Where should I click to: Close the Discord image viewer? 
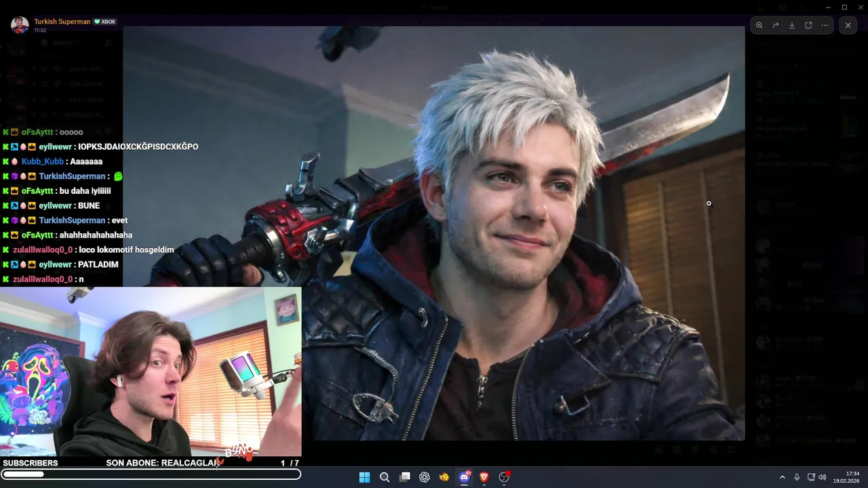848,25
